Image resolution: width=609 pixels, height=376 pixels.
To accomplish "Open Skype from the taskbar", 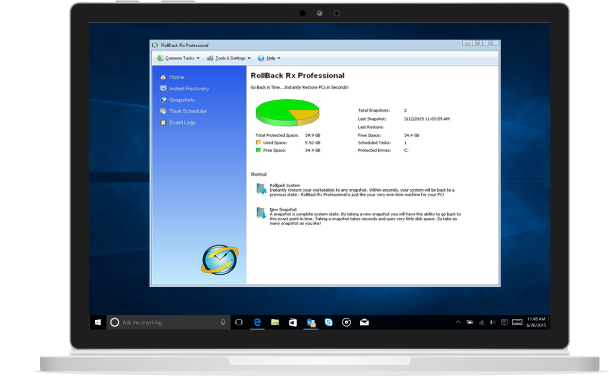I will coord(329,322).
